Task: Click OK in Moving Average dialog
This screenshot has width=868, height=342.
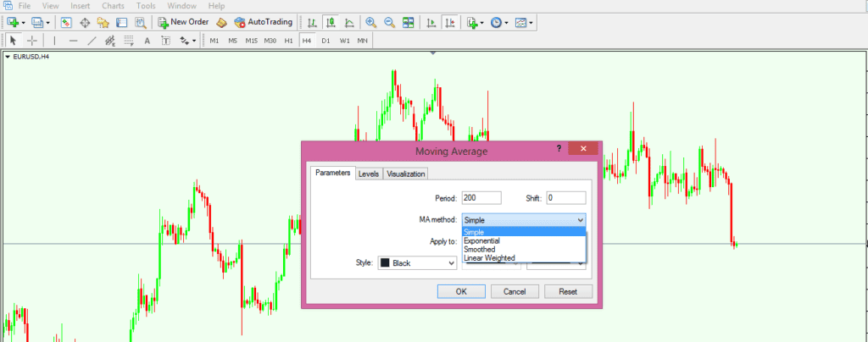Action: pos(461,291)
